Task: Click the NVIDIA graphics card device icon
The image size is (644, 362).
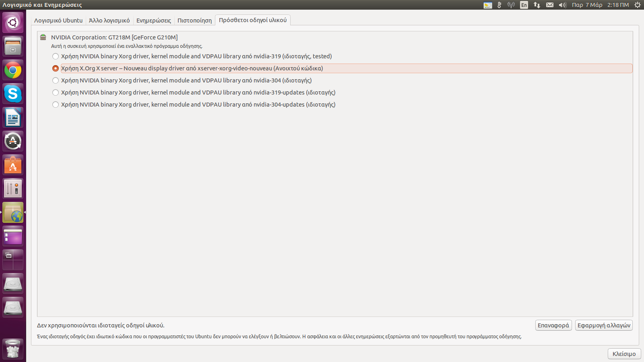Action: click(43, 37)
